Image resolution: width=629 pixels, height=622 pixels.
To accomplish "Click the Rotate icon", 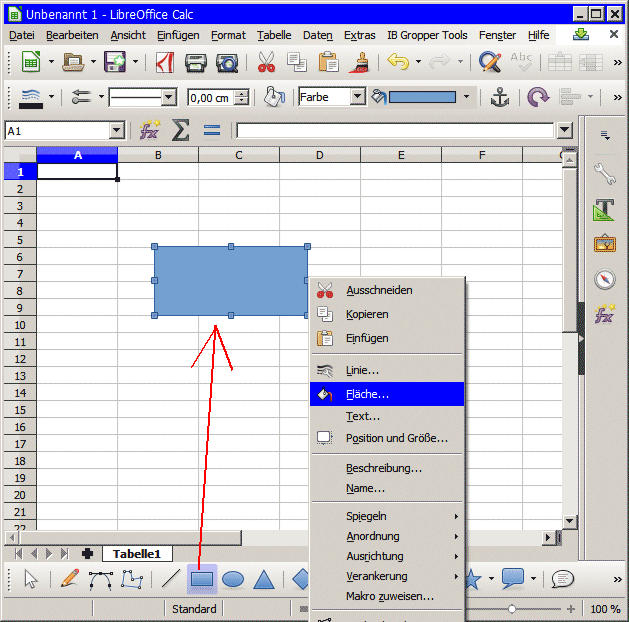I will pyautogui.click(x=538, y=97).
